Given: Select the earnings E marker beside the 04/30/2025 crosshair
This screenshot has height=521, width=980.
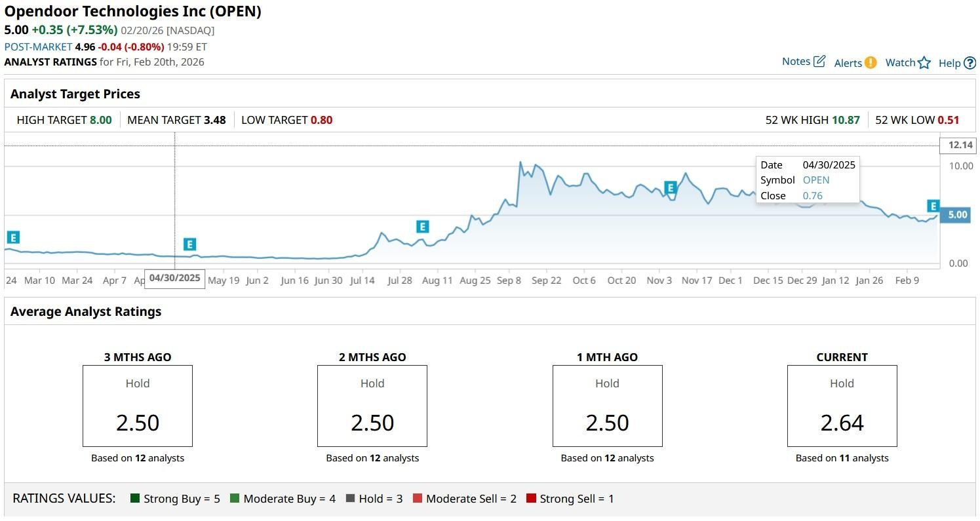Looking at the screenshot, I should 189,244.
